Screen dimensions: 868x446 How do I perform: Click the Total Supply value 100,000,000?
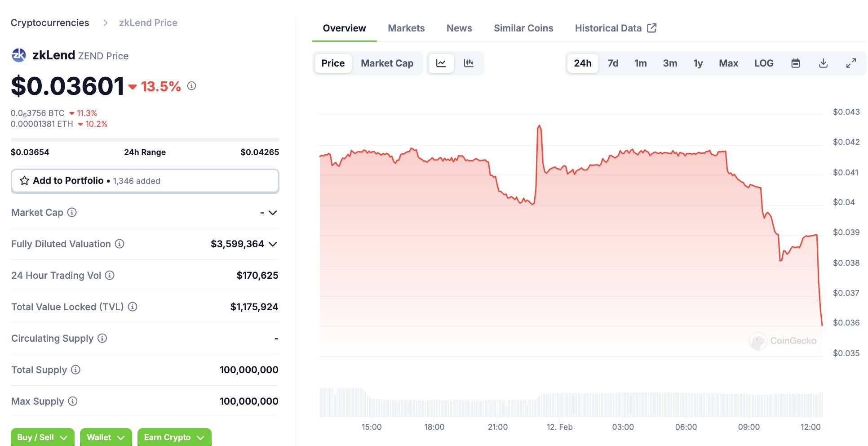[x=249, y=370]
